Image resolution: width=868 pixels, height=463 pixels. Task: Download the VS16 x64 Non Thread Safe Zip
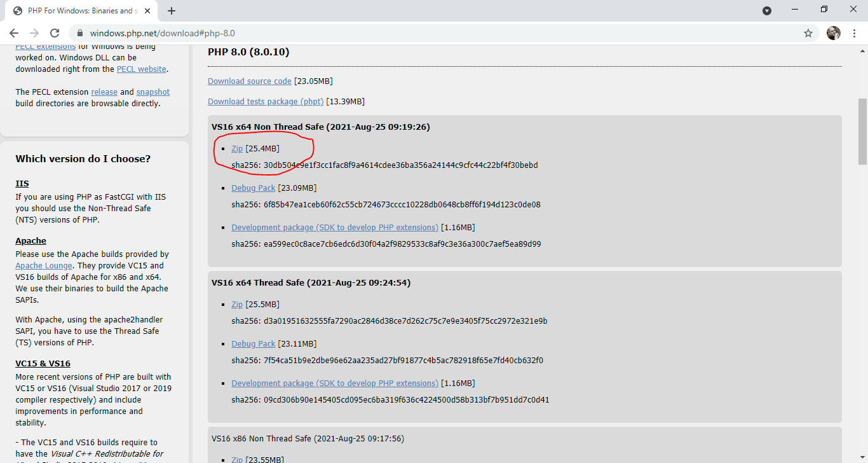pos(237,149)
